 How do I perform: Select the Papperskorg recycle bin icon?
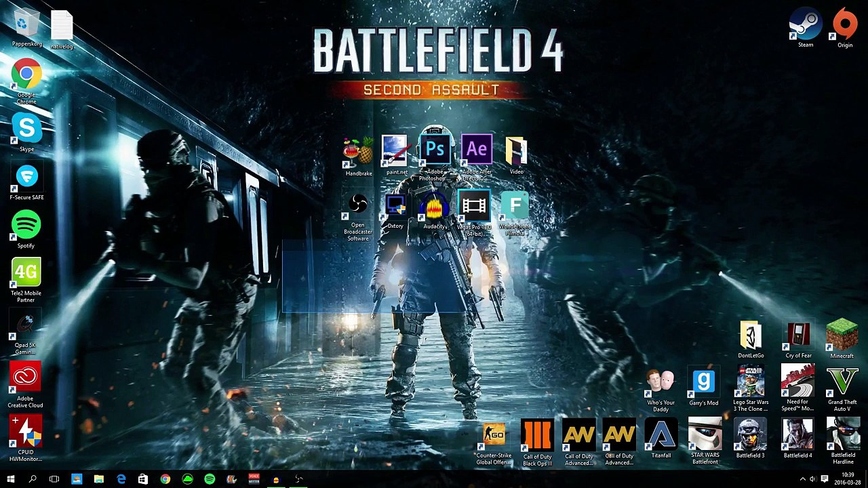(x=26, y=28)
